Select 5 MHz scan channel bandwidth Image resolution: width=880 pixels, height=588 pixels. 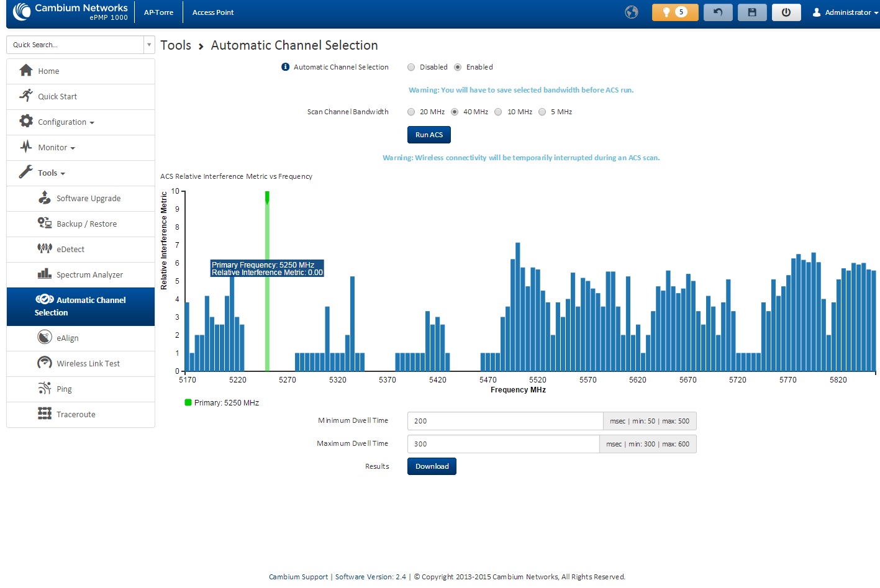[542, 112]
